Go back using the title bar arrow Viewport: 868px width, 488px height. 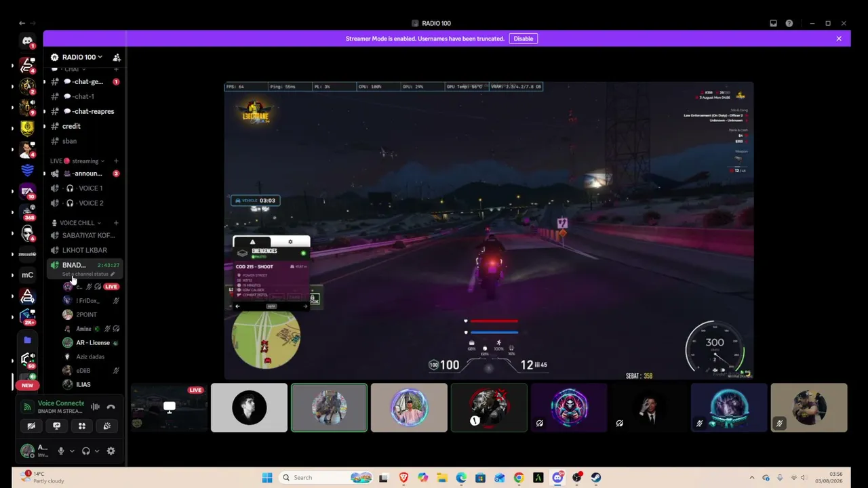coord(22,23)
